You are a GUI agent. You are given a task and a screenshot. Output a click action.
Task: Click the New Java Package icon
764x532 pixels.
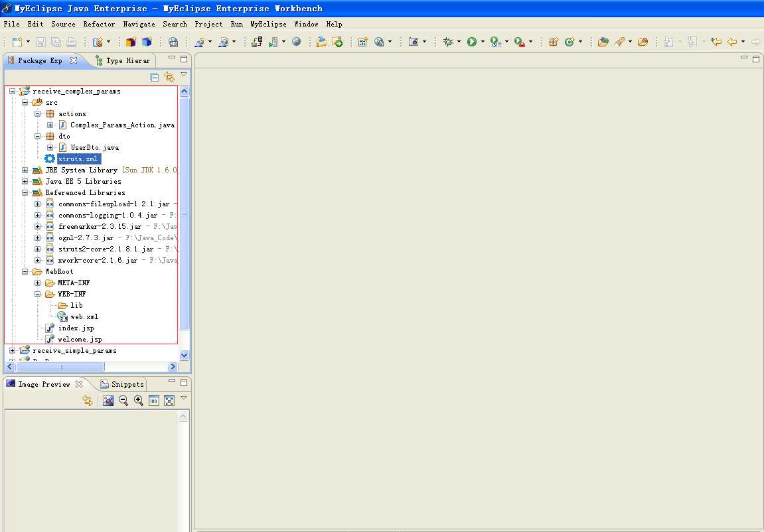[x=553, y=42]
